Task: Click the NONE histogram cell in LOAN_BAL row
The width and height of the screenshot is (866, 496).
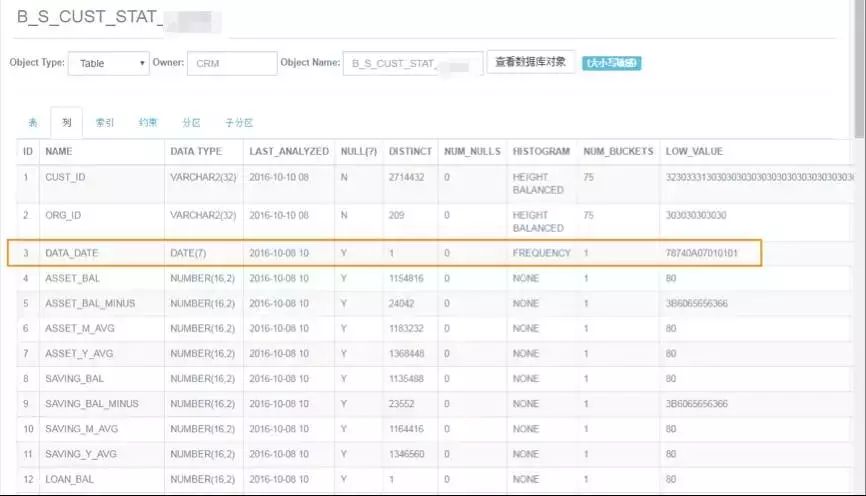Action: point(525,479)
